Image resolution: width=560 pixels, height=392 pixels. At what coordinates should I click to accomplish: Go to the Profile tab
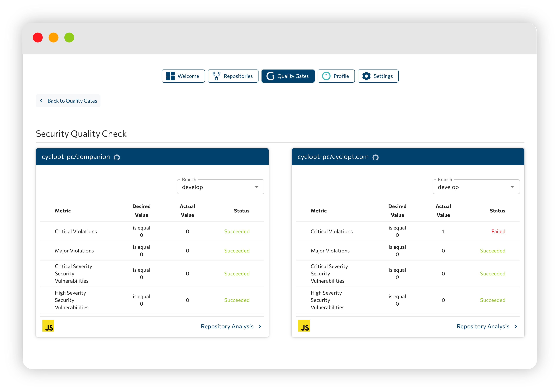336,76
